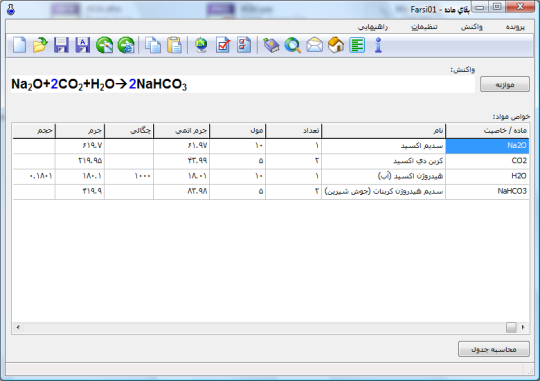Click the حجم column header
The width and height of the screenshot is (540, 381).
(x=34, y=131)
